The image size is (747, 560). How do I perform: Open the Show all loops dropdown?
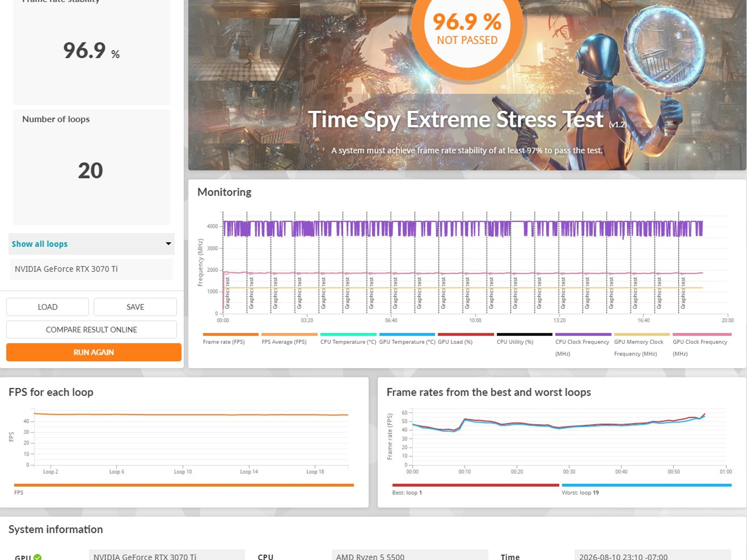point(92,244)
